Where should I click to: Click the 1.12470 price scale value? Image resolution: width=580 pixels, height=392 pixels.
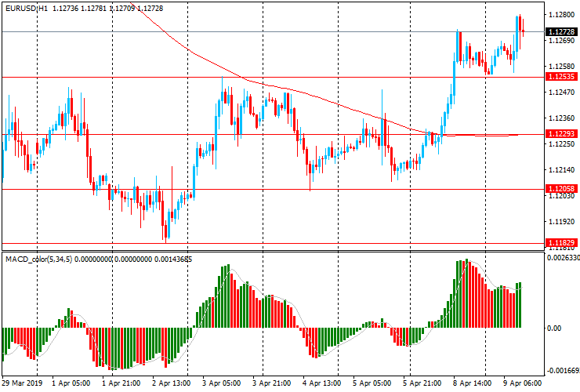(x=562, y=93)
